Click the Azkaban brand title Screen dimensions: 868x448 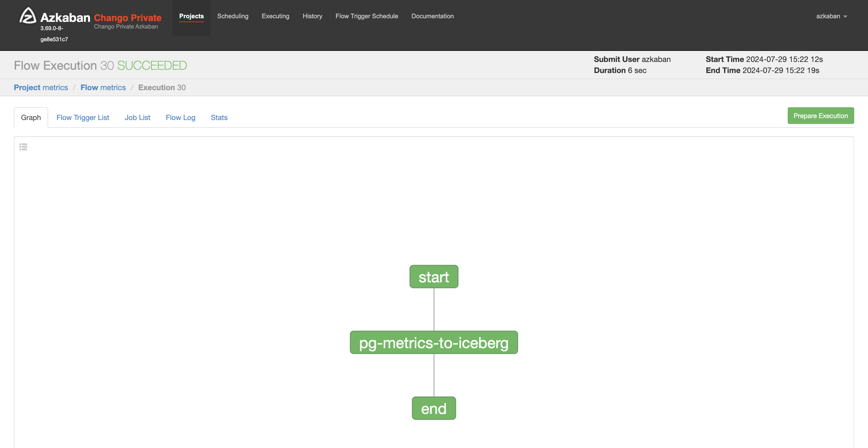(65, 17)
